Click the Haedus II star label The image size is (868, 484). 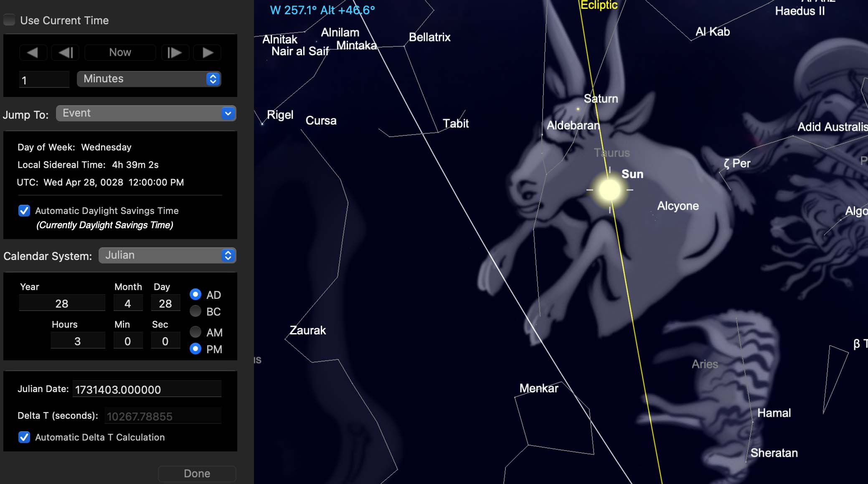(800, 11)
